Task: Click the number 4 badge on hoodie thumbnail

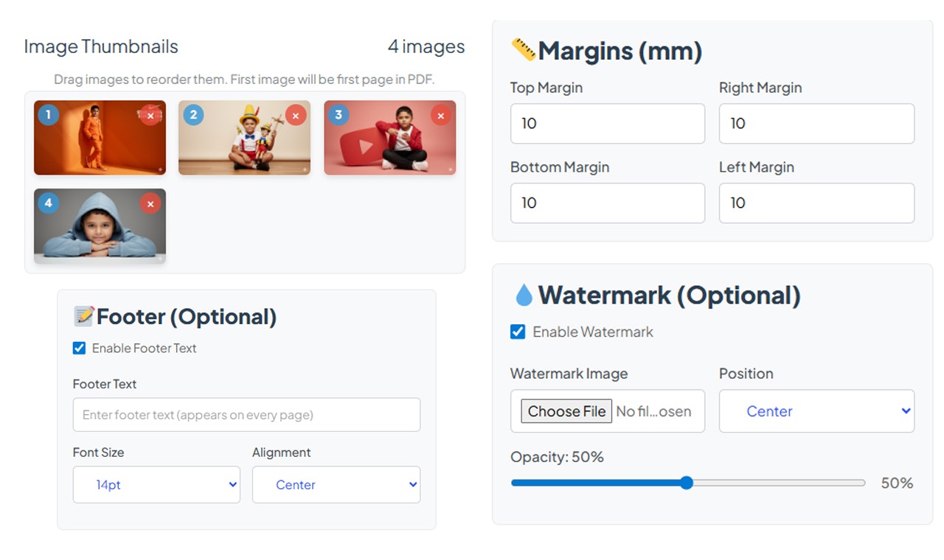Action: (x=49, y=203)
